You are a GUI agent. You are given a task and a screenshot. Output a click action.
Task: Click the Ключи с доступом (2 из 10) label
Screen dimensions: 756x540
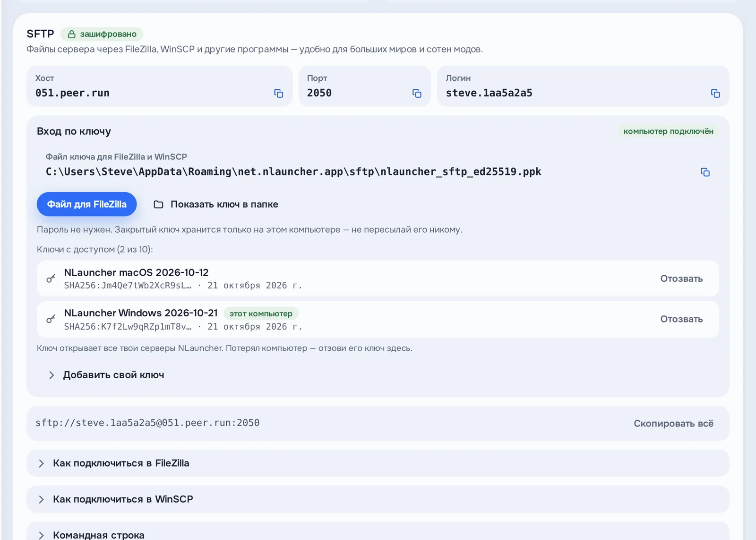pyautogui.click(x=95, y=249)
